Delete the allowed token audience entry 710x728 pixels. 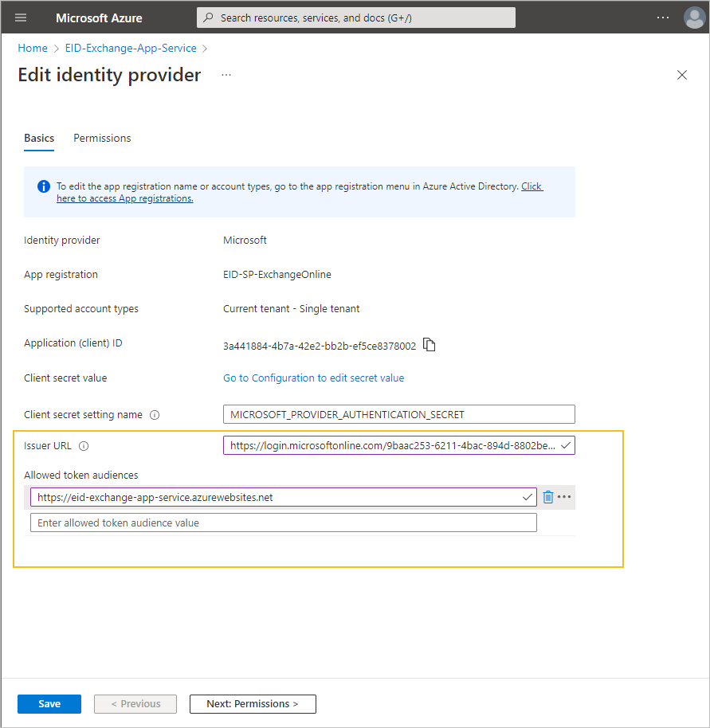pos(548,497)
